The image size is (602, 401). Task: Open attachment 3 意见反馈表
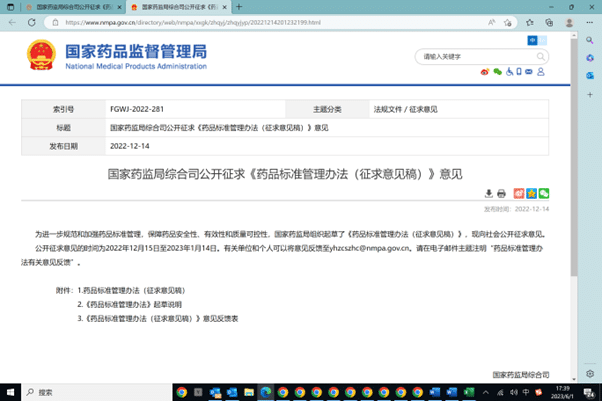[x=158, y=318]
